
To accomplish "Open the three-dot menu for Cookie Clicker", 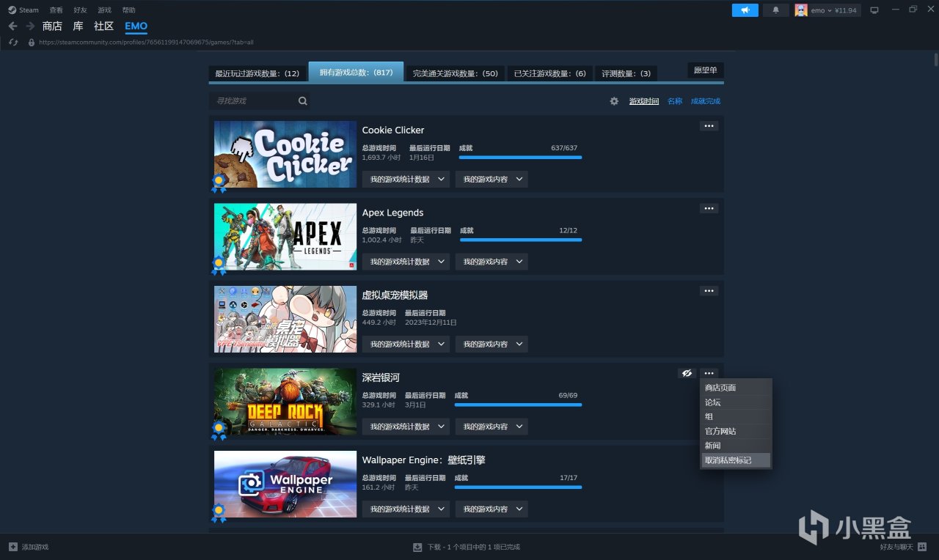I will point(709,126).
